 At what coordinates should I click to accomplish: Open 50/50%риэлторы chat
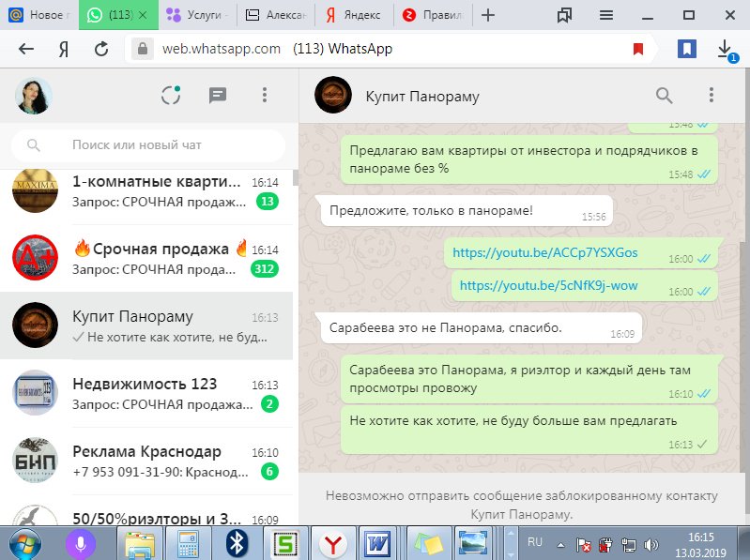coord(146,510)
